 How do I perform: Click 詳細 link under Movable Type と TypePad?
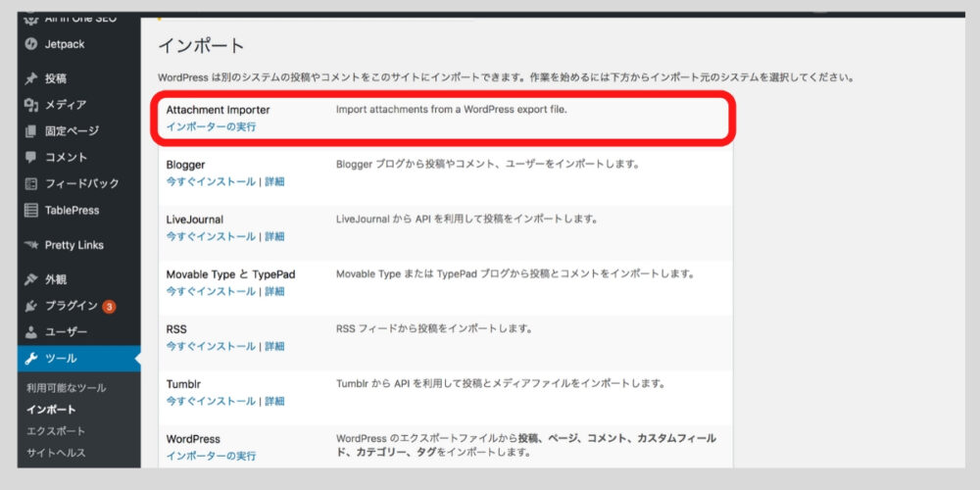pyautogui.click(x=274, y=292)
